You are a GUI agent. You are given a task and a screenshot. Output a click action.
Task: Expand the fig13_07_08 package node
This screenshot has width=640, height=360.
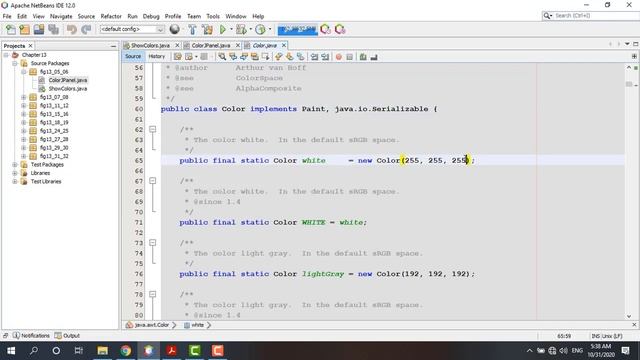coord(24,97)
